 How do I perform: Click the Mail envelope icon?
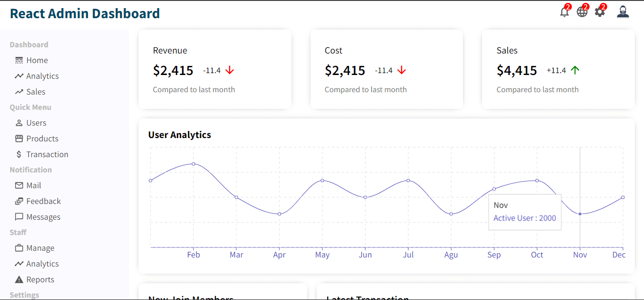19,185
